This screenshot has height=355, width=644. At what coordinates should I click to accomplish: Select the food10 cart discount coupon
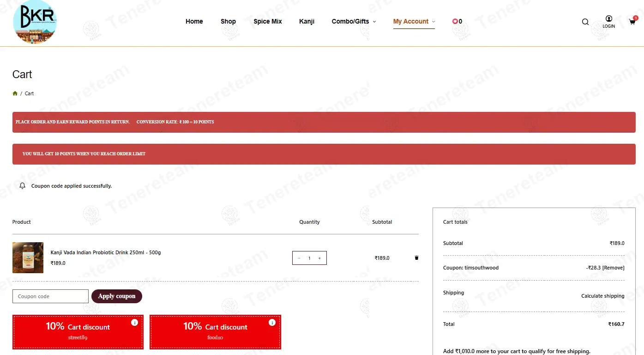pos(215,332)
